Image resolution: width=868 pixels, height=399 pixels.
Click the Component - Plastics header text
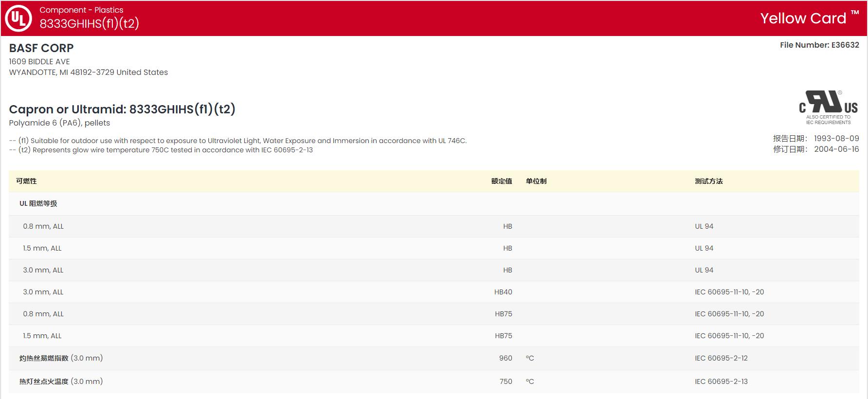(81, 10)
